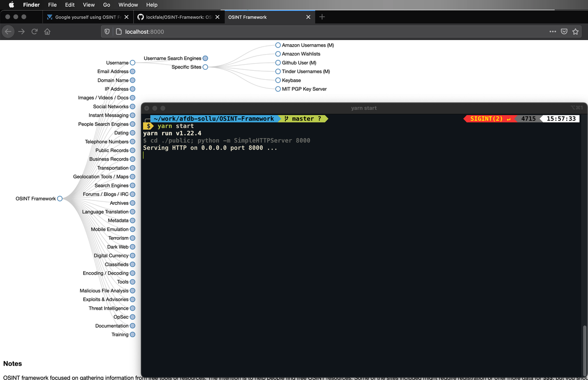Expand the Email Address node
588x380 pixels.
pos(133,71)
